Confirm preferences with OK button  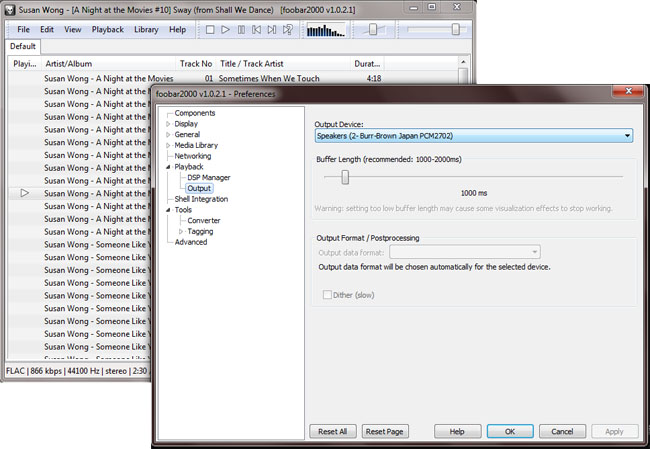click(510, 432)
